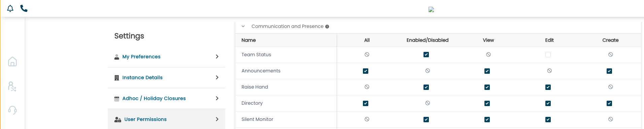This screenshot has width=644, height=129.
Task: Click the User Permissions lock-person icon
Action: pyautogui.click(x=118, y=119)
